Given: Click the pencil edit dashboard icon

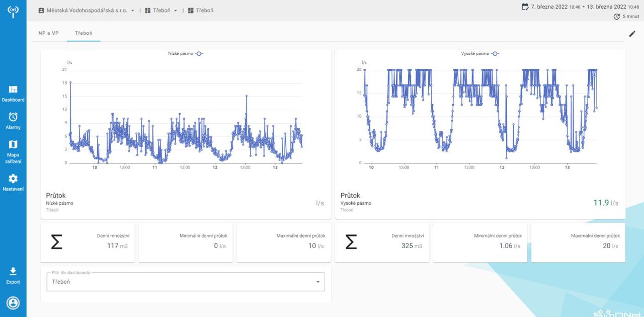Looking at the screenshot, I should pos(632,34).
